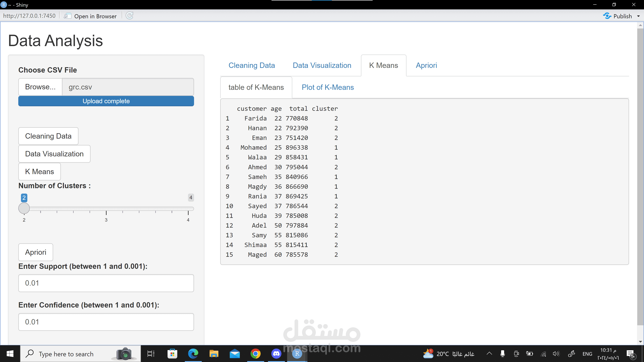
Task: Click the volume speaker tray icon
Action: click(x=556, y=354)
